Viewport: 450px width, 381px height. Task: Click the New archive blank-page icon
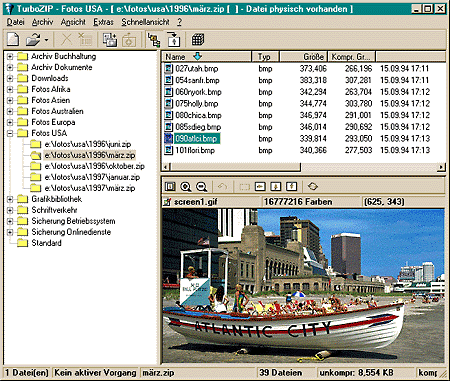click(13, 40)
